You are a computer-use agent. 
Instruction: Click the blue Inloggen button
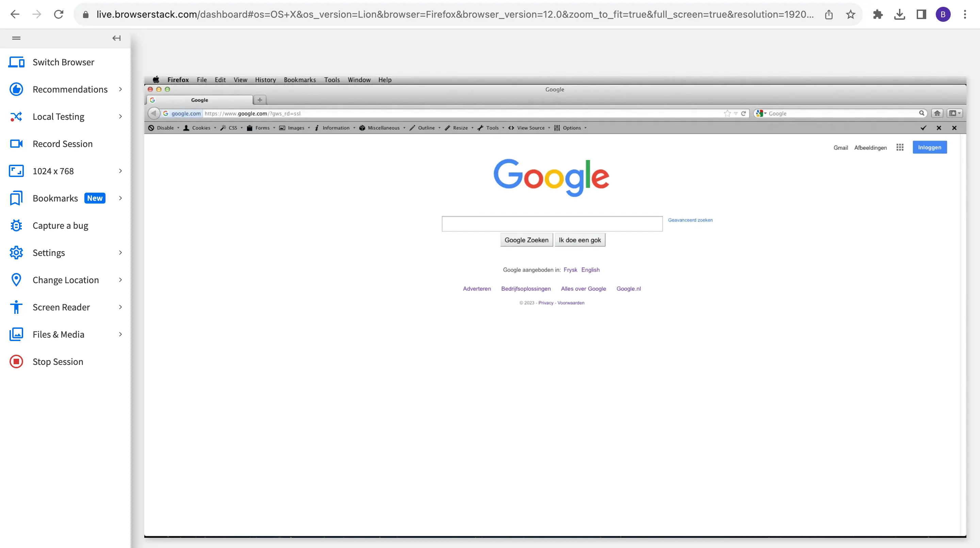point(929,148)
